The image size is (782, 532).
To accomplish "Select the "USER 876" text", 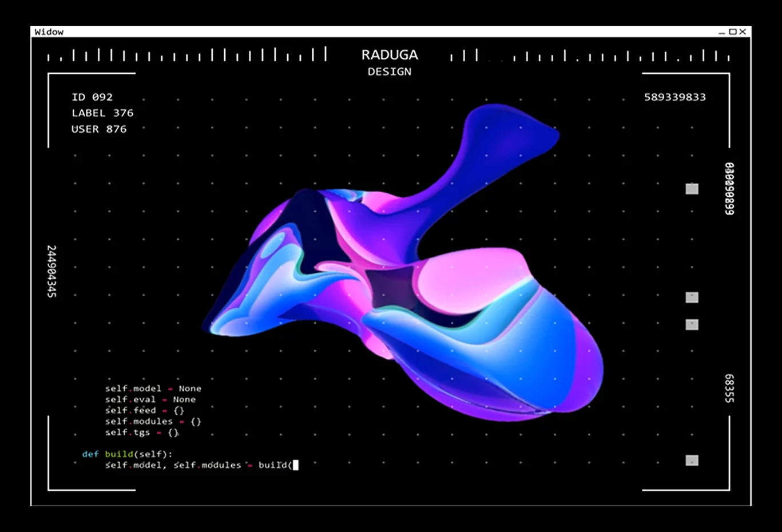I will click(x=99, y=129).
